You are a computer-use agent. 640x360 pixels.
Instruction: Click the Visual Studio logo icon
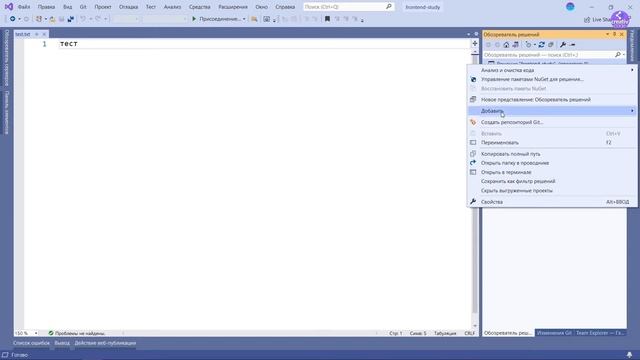point(9,7)
